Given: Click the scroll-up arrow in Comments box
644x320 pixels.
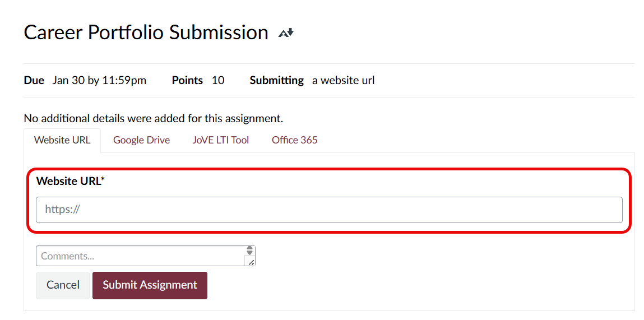Looking at the screenshot, I should tap(250, 248).
